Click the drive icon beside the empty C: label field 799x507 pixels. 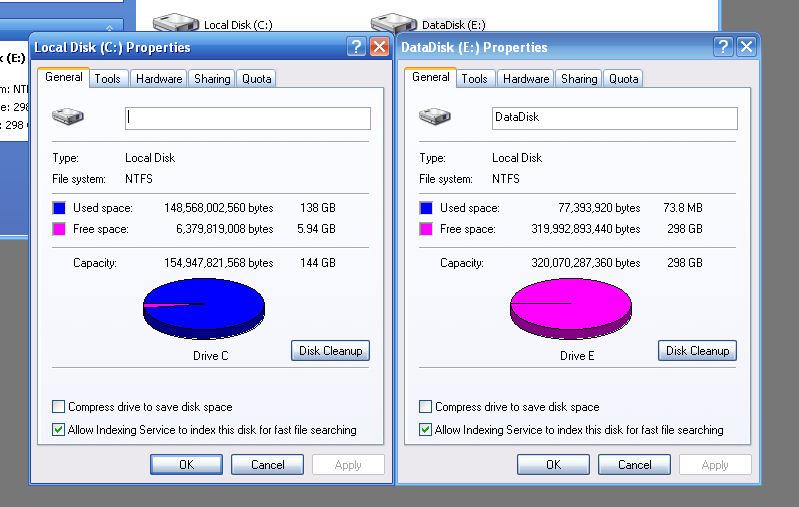click(x=68, y=118)
